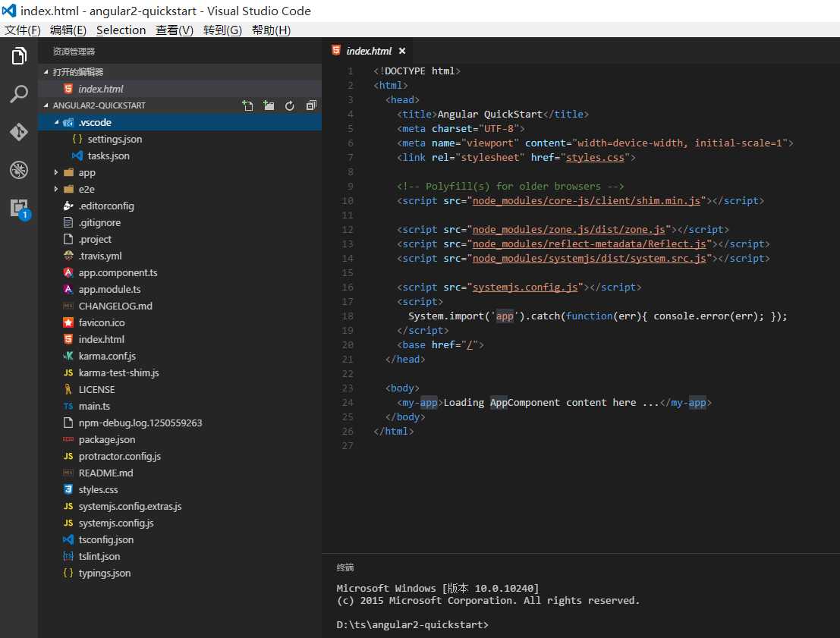Open the Extensions view with badge
The width and height of the screenshot is (840, 638).
point(20,209)
